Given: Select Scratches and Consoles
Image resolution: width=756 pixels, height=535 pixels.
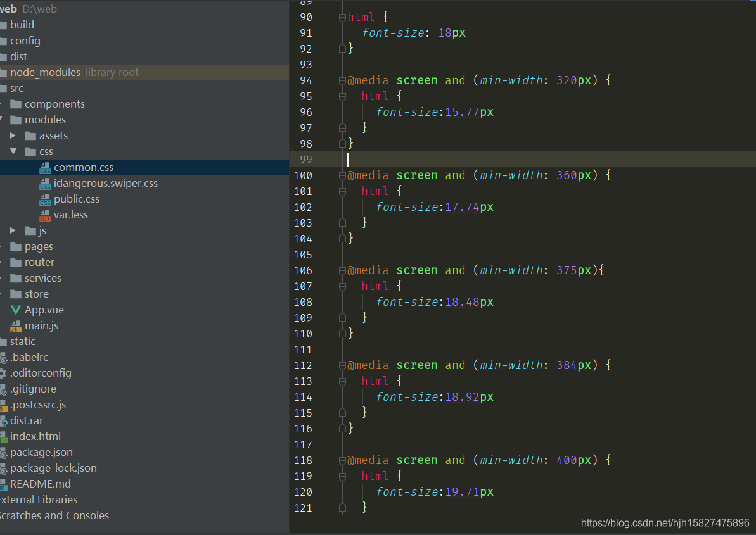Looking at the screenshot, I should tap(55, 515).
